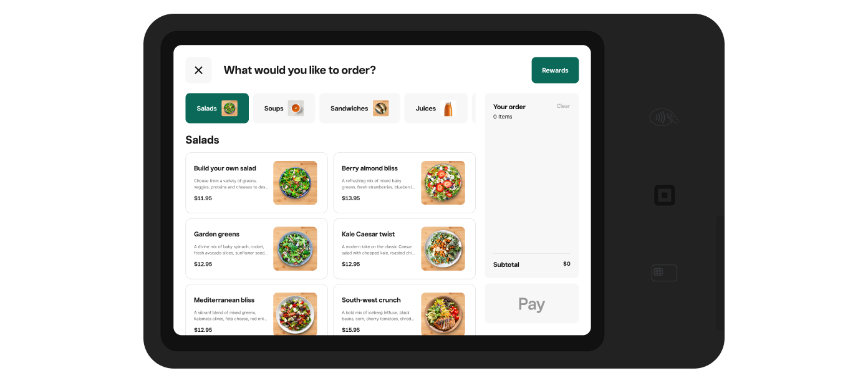Tap the contactless payment symbol
This screenshot has height=383, width=868.
[x=664, y=117]
